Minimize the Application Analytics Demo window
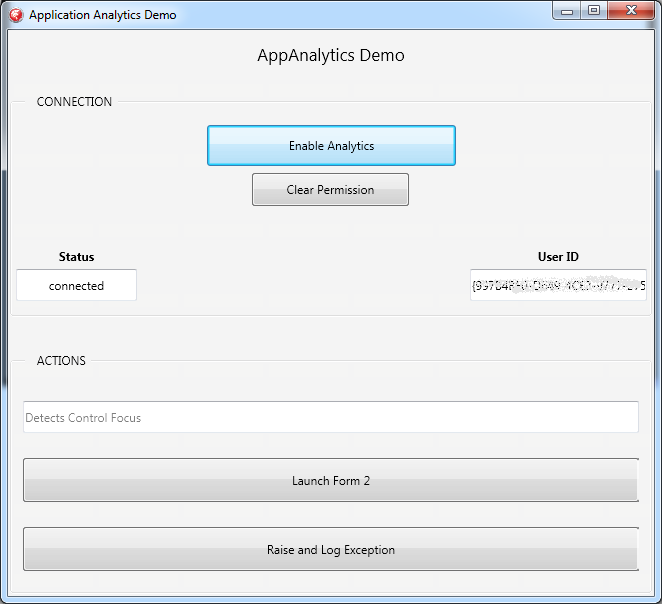 pyautogui.click(x=567, y=11)
